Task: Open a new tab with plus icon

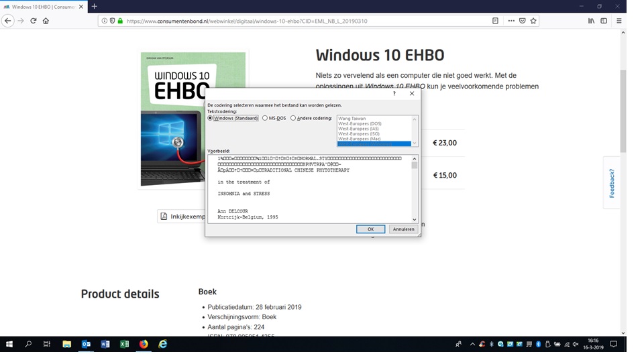Action: pyautogui.click(x=95, y=7)
